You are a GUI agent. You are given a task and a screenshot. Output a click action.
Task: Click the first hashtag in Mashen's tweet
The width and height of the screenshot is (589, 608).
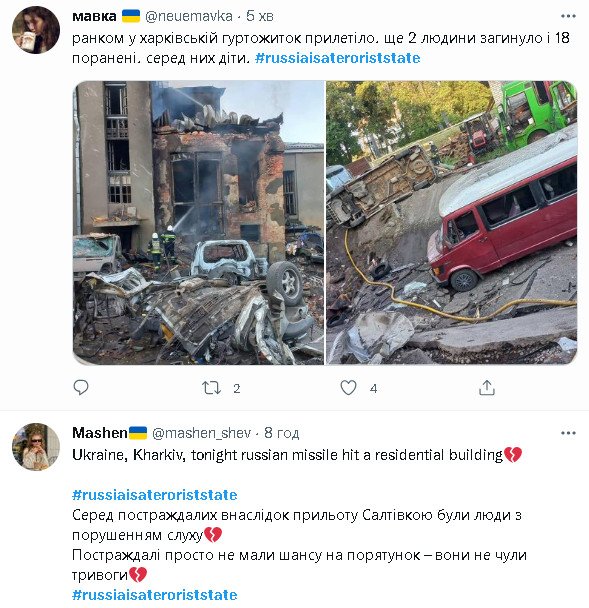(x=155, y=495)
